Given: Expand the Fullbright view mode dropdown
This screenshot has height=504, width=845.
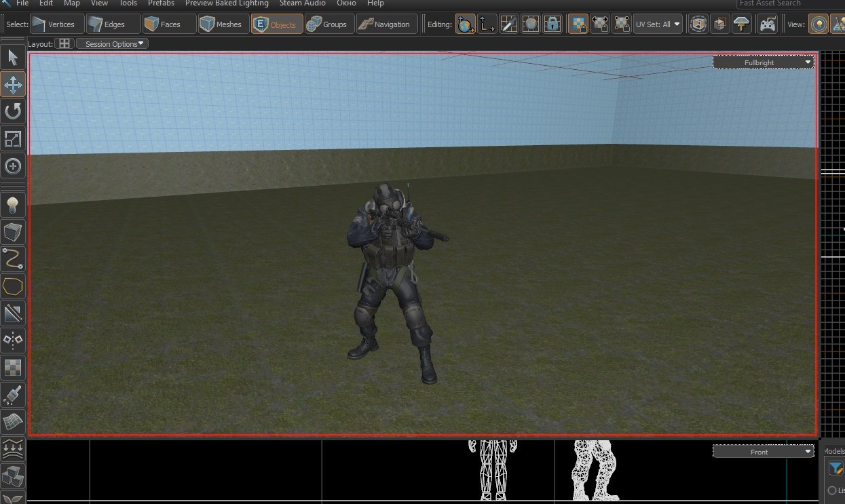Looking at the screenshot, I should pos(764,62).
